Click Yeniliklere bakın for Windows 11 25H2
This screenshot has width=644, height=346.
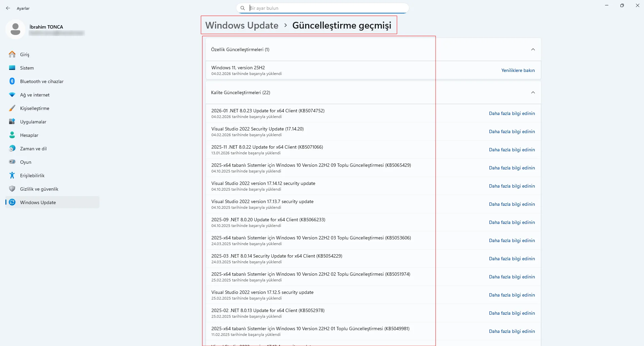click(x=518, y=70)
